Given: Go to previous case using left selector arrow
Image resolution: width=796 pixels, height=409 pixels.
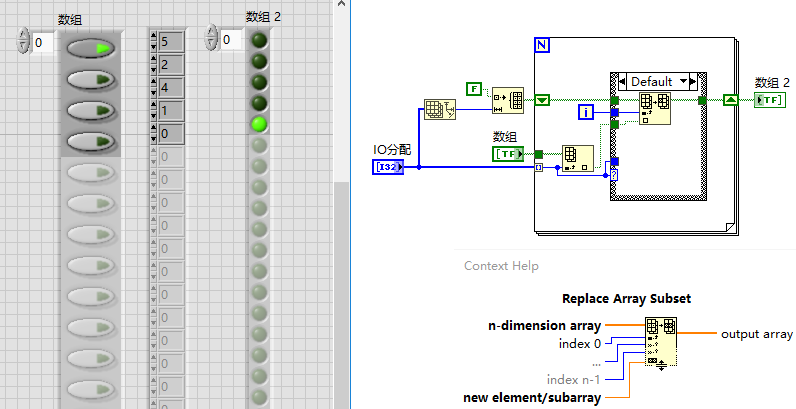Looking at the screenshot, I should coord(621,80).
